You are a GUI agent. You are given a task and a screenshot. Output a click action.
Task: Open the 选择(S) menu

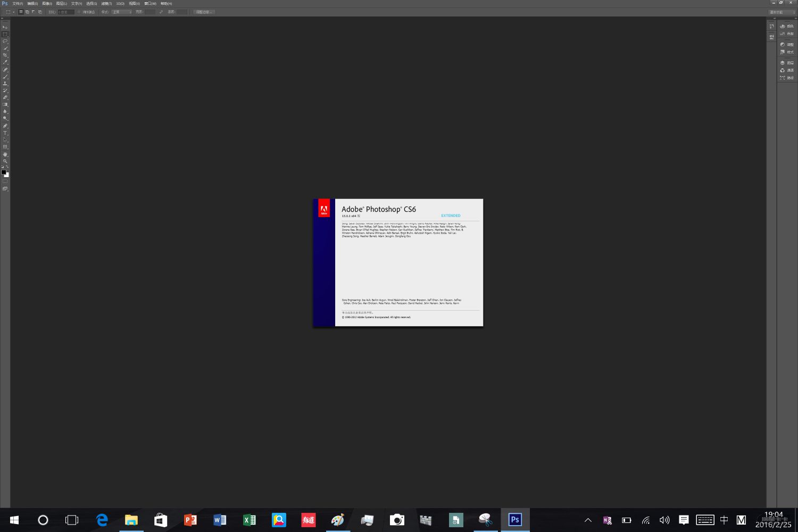92,4
